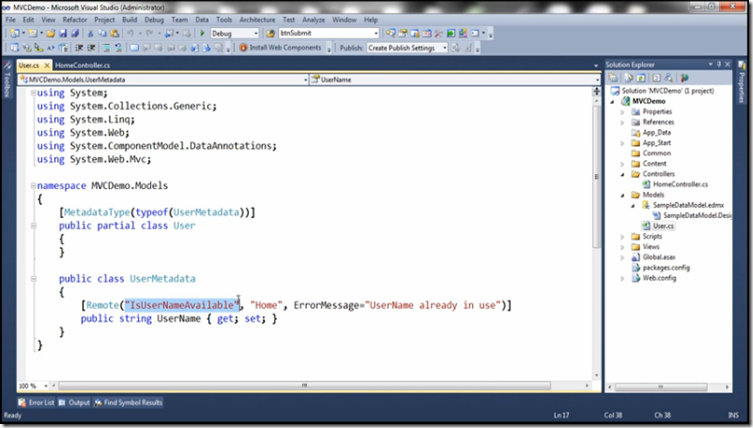Open the Debug menu
This screenshot has width=753, height=428.
click(154, 20)
